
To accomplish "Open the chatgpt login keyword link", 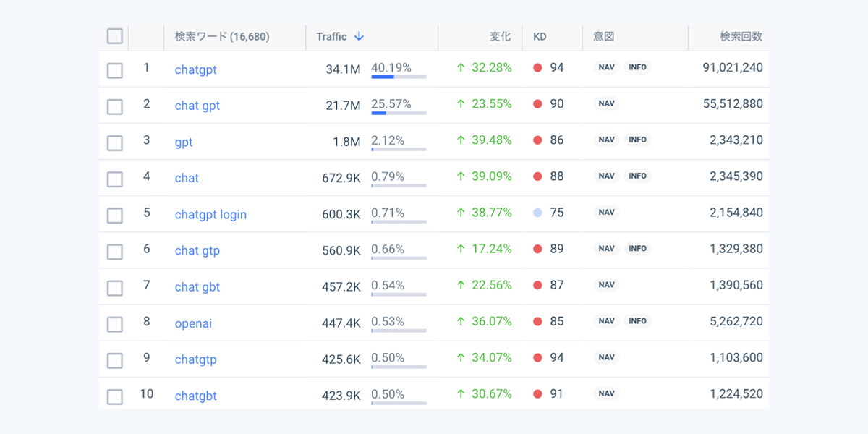I will pyautogui.click(x=210, y=215).
